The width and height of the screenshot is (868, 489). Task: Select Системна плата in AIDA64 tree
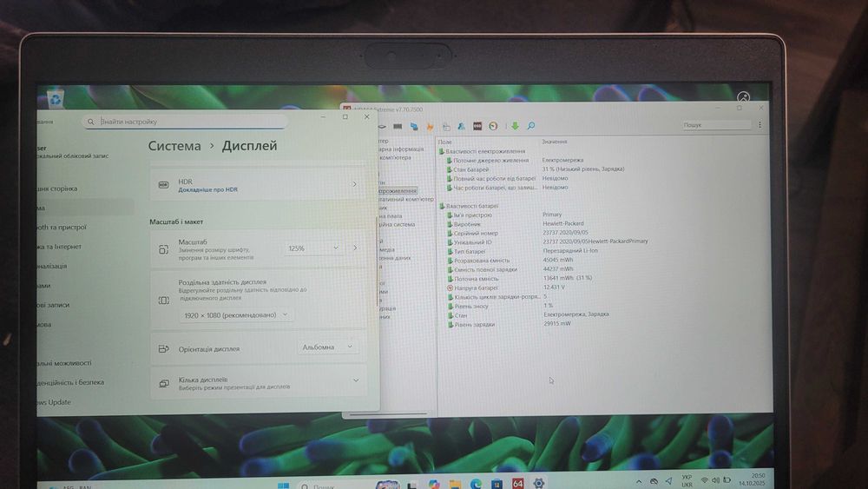coord(391,216)
